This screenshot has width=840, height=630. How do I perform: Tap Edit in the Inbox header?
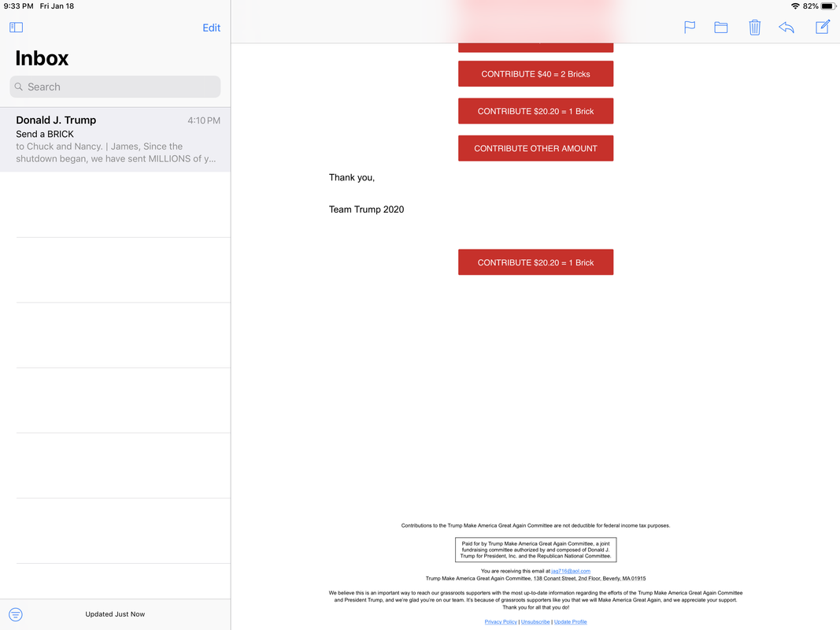coord(211,28)
